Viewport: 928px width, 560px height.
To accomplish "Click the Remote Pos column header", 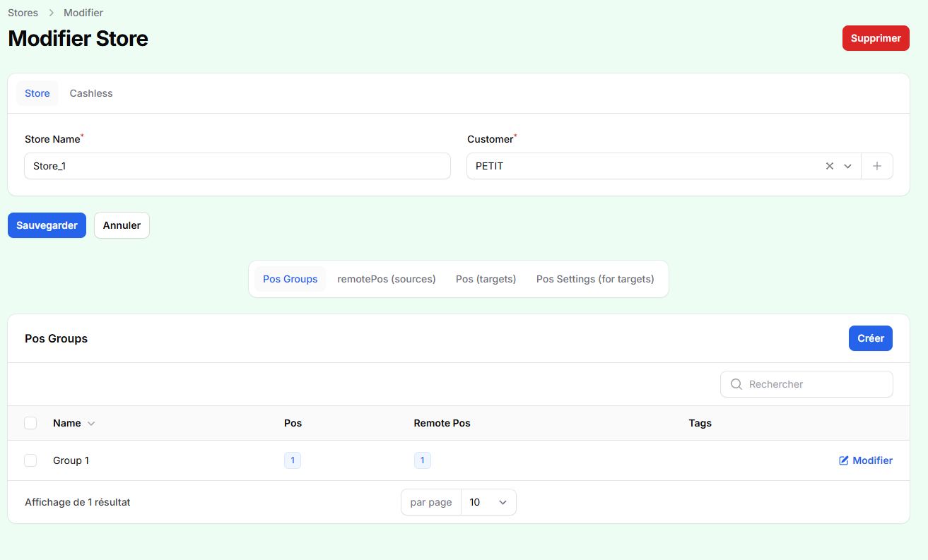I will click(x=442, y=423).
